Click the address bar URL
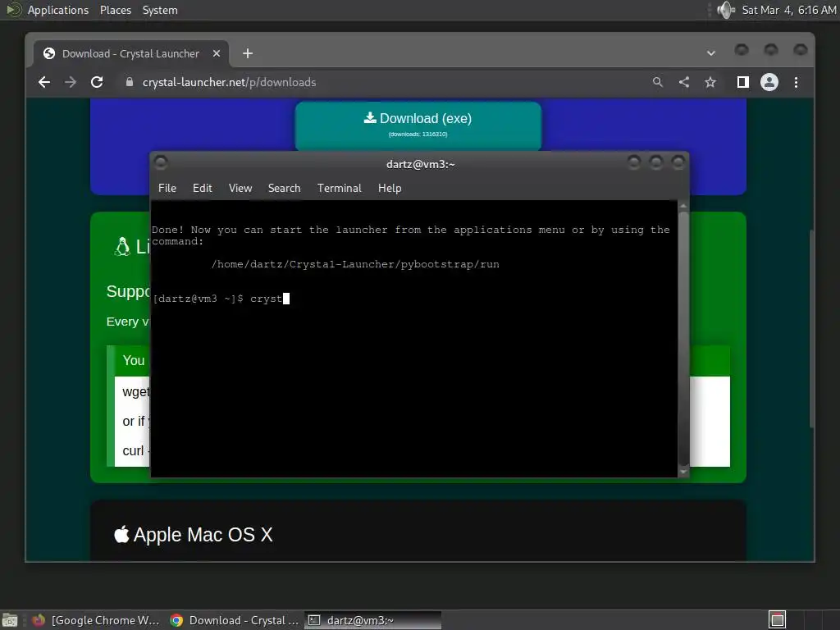 coord(230,82)
